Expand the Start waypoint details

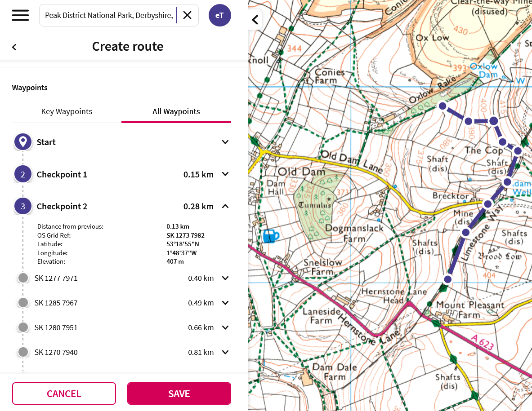click(225, 141)
